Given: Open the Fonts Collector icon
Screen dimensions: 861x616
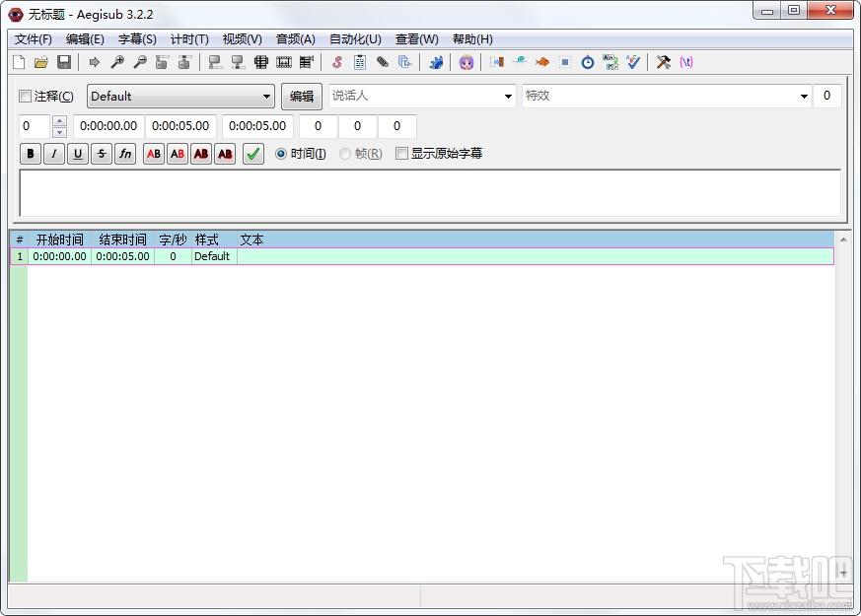Looking at the screenshot, I should pos(405,62).
